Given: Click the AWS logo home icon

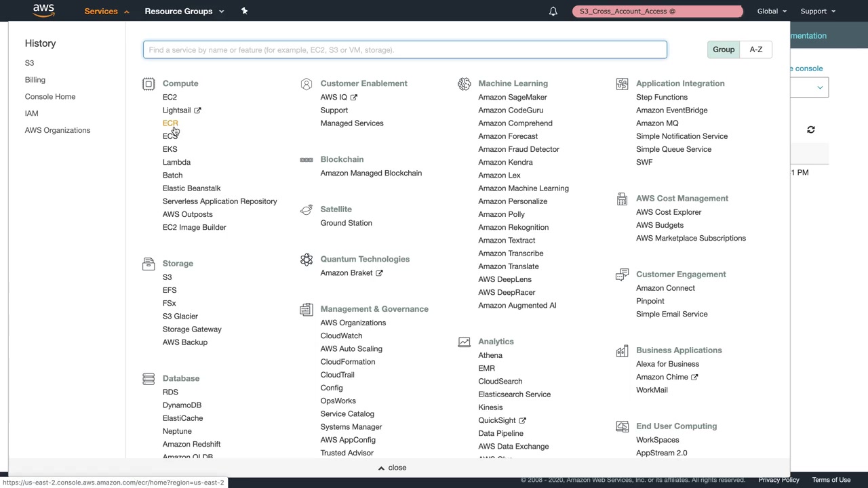Looking at the screenshot, I should click(x=43, y=11).
